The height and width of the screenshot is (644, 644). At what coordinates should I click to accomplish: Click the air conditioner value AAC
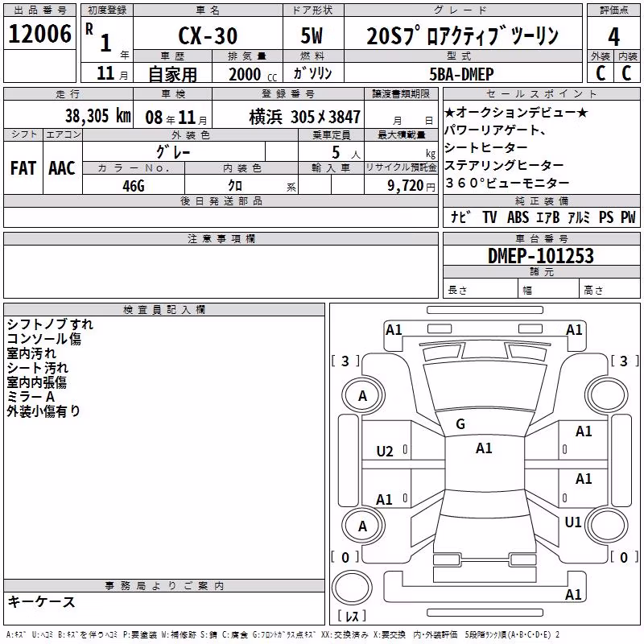point(62,168)
